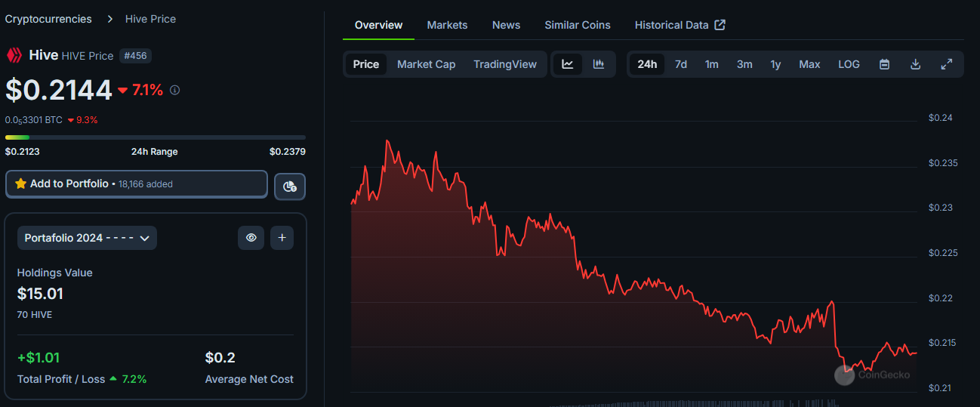Select the 1y time range

click(x=775, y=64)
